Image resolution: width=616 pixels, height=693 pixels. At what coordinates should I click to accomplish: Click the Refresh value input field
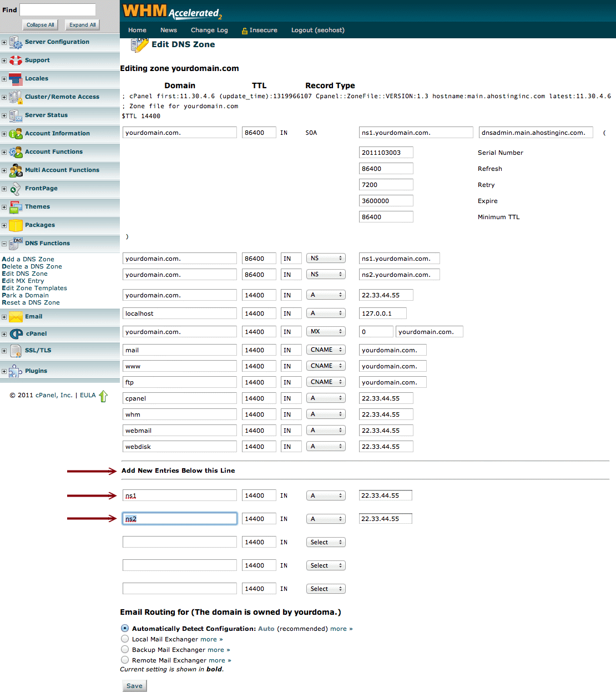(x=386, y=169)
